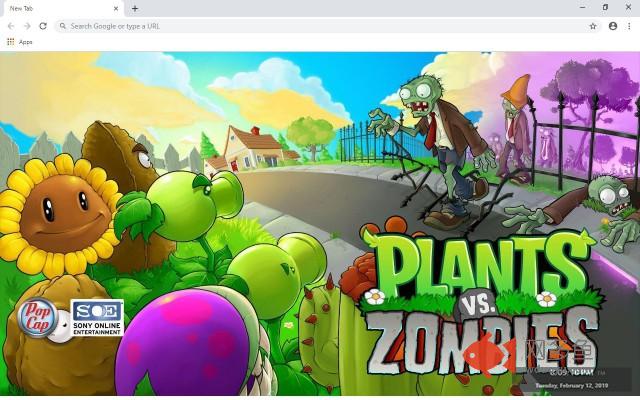This screenshot has width=640, height=400.
Task: Restore down the Chrome window
Action: coord(605,7)
